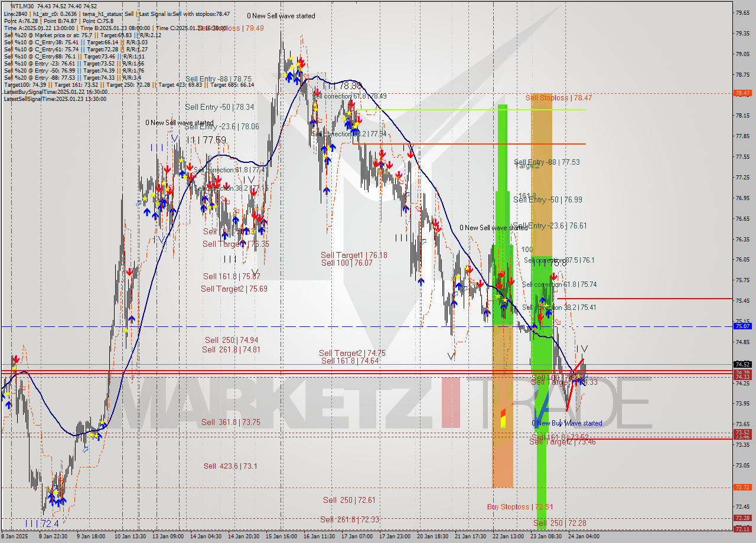756x543 pixels.
Task: Click the 'Sell 261.8 | 74.81' label
Action: click(231, 349)
